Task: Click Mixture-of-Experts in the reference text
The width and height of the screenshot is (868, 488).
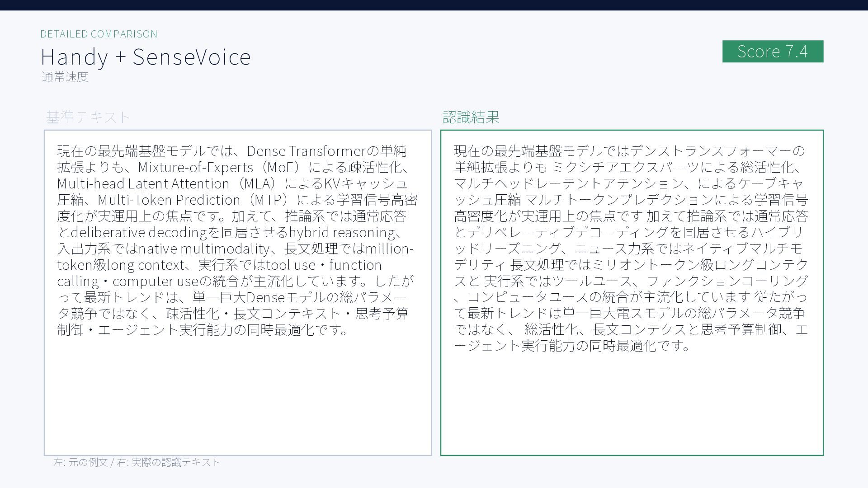Action: (x=195, y=167)
